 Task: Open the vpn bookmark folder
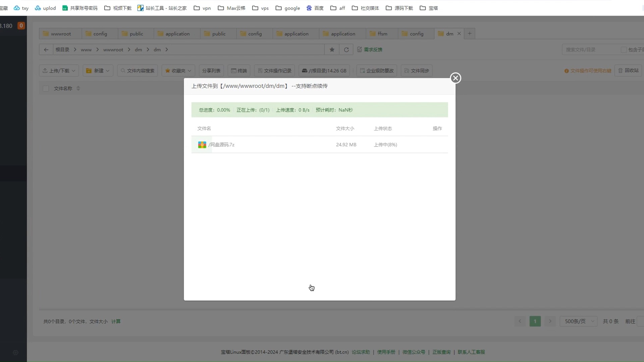[202, 8]
